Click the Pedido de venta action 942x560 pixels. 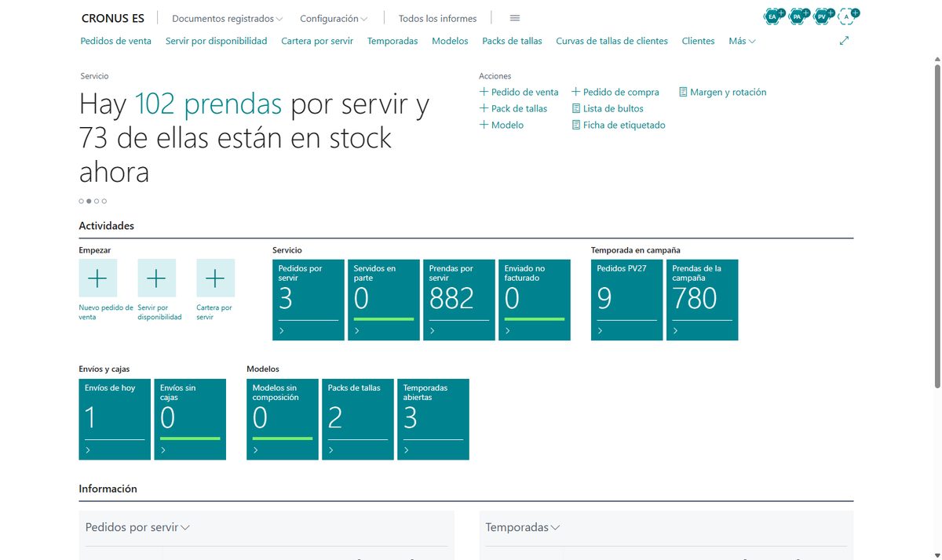click(x=519, y=92)
